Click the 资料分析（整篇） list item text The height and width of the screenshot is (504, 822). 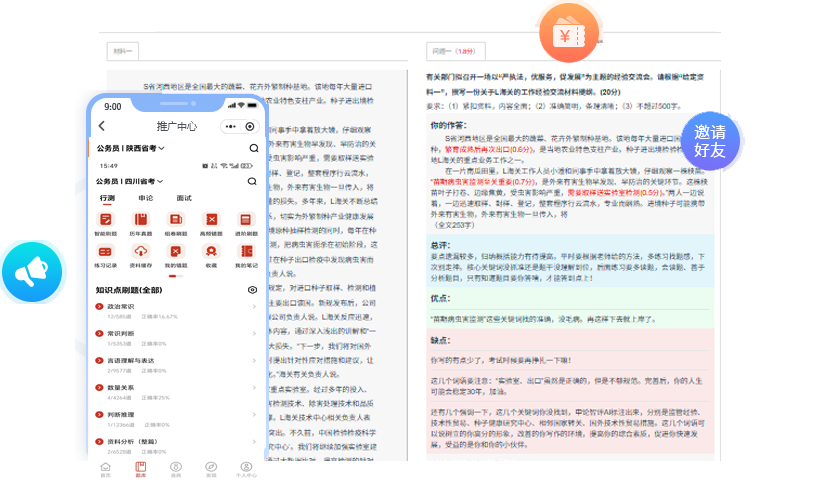tap(132, 442)
